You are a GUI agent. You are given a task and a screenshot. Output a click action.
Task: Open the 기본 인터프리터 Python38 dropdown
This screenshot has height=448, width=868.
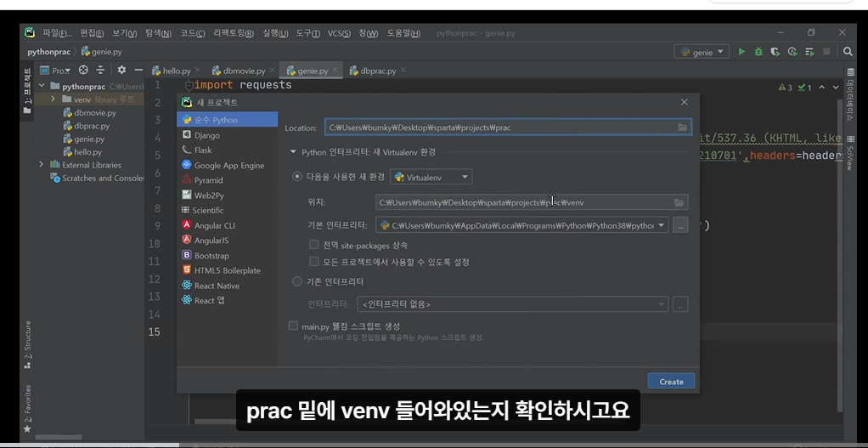pos(522,225)
